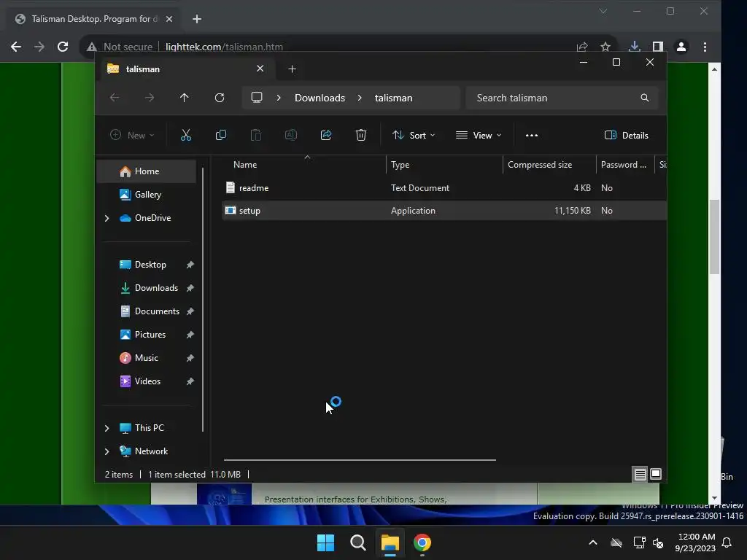Switch to large thumbnails view icon in status bar

pyautogui.click(x=656, y=474)
